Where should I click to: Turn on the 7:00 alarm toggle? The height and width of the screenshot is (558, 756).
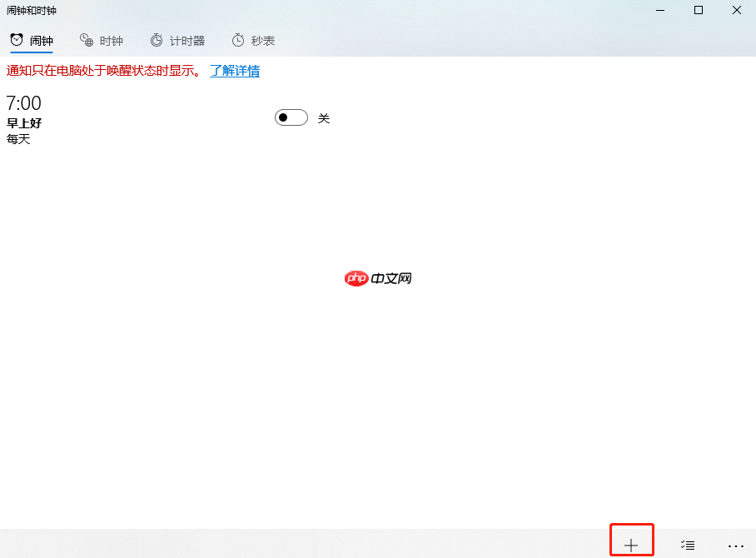[291, 117]
